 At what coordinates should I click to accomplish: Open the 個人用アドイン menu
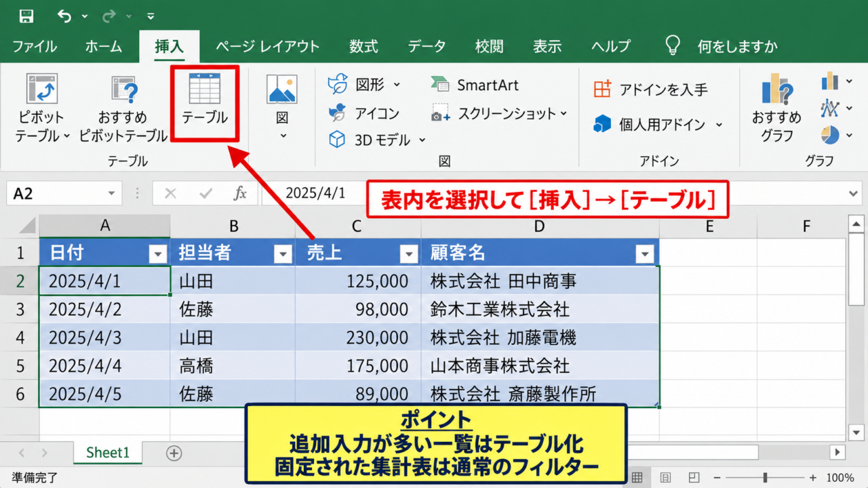pos(658,124)
